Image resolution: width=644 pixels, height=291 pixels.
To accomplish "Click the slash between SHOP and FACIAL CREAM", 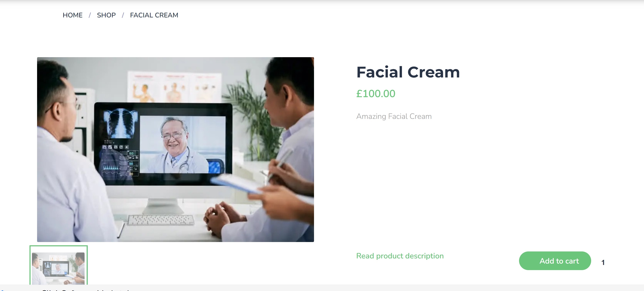I will click(x=123, y=15).
